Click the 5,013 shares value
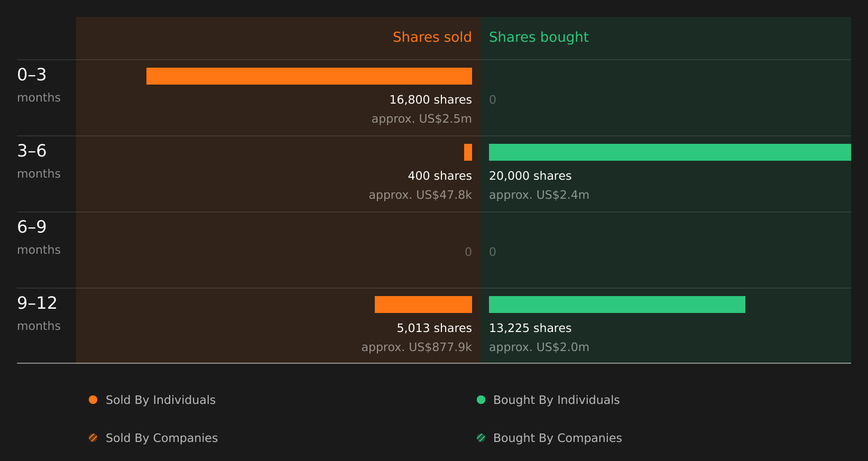868x461 pixels. click(x=434, y=328)
